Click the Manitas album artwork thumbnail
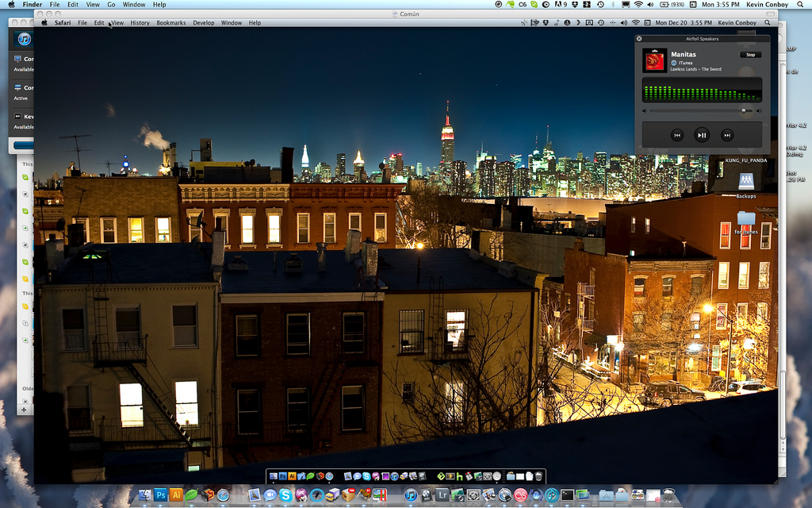The width and height of the screenshot is (812, 508). 654,60
